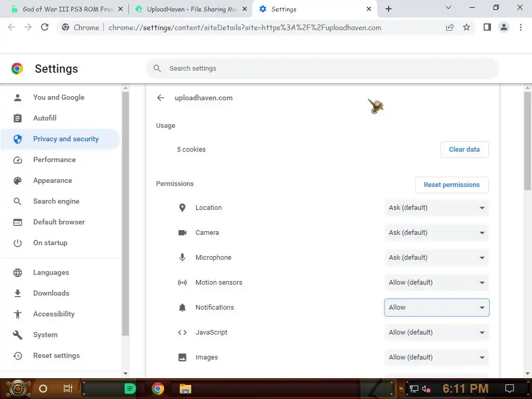Click the browser back arrow

[11, 28]
